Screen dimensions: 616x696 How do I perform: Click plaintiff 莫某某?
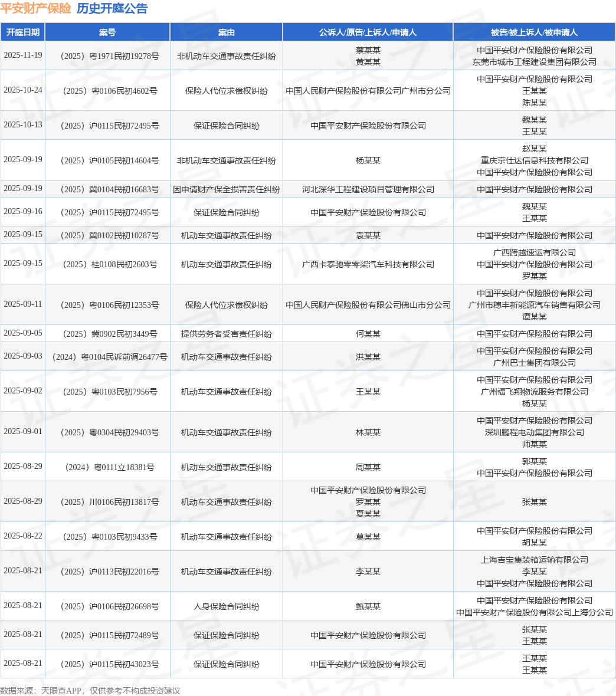368,537
